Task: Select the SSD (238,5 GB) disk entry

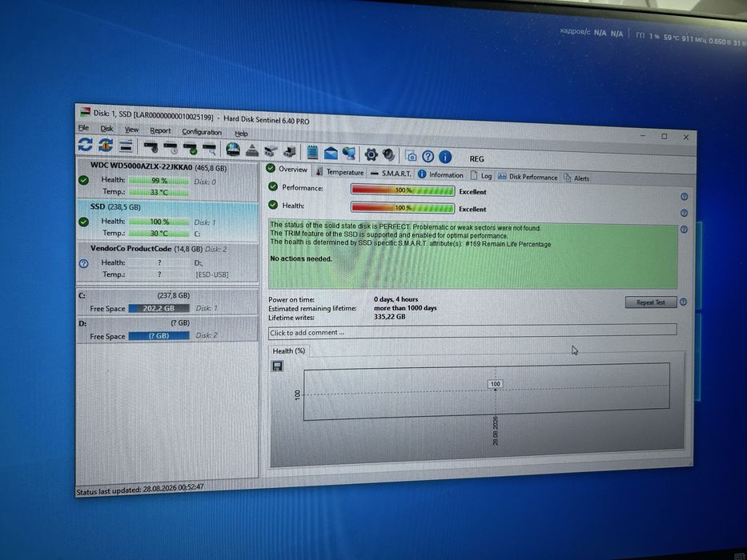Action: pyautogui.click(x=167, y=221)
